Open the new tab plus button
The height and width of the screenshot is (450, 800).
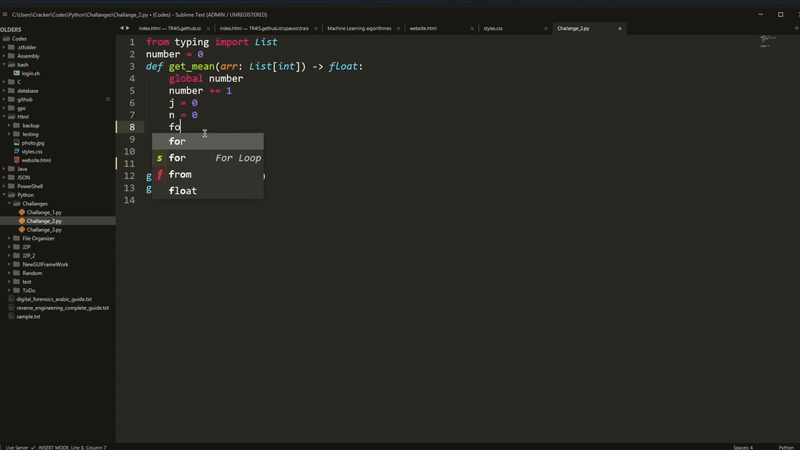click(x=620, y=29)
